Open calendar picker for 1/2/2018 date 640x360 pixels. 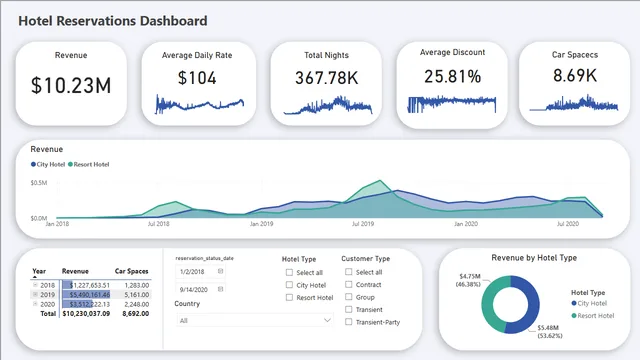point(220,271)
